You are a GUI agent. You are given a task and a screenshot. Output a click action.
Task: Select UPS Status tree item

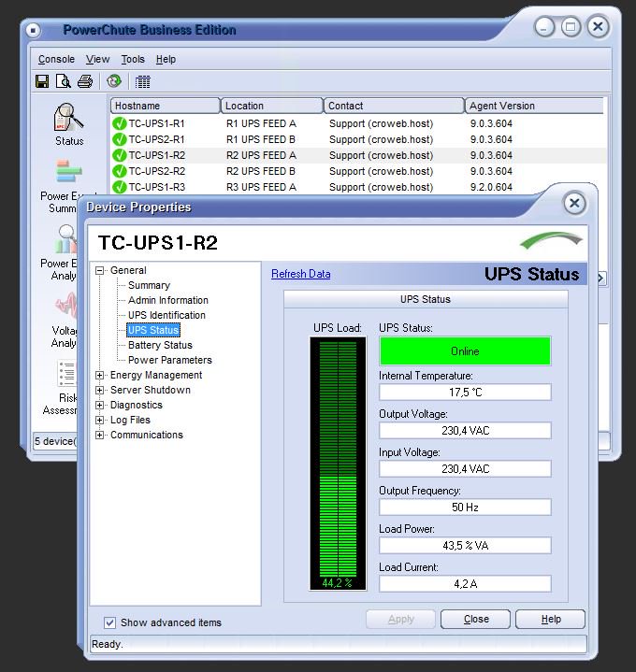point(153,330)
